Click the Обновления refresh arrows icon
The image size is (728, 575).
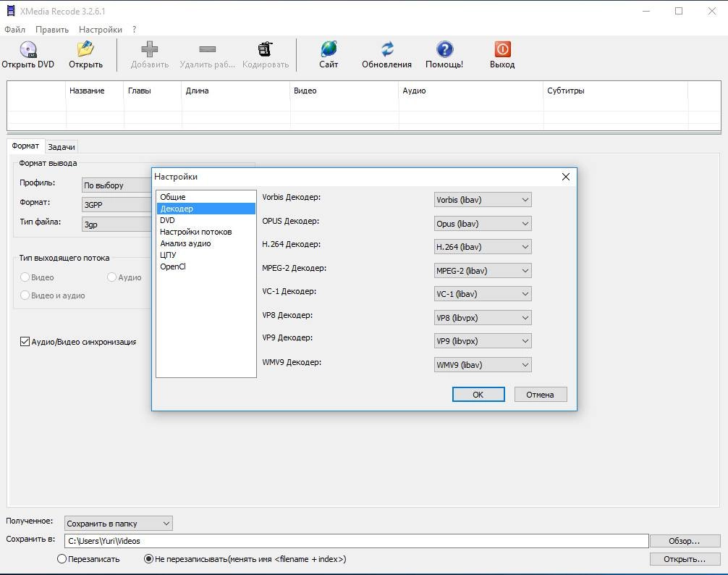coord(386,49)
